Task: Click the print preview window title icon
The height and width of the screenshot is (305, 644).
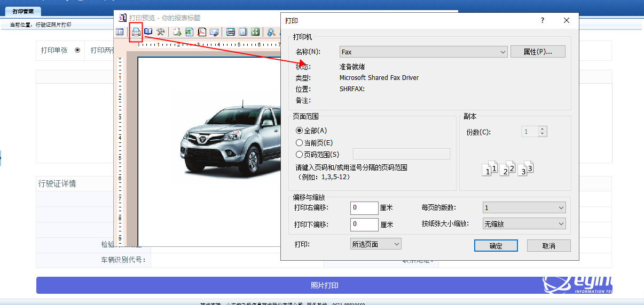Action: (x=122, y=18)
